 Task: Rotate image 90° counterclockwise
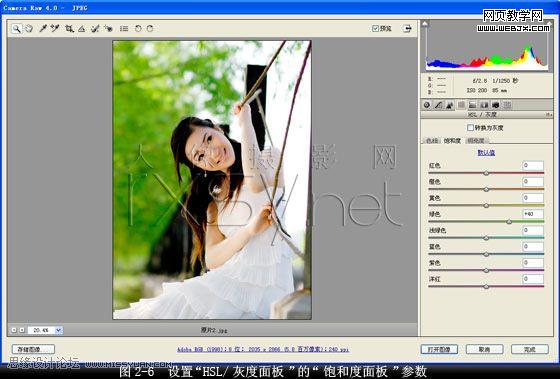click(x=138, y=29)
